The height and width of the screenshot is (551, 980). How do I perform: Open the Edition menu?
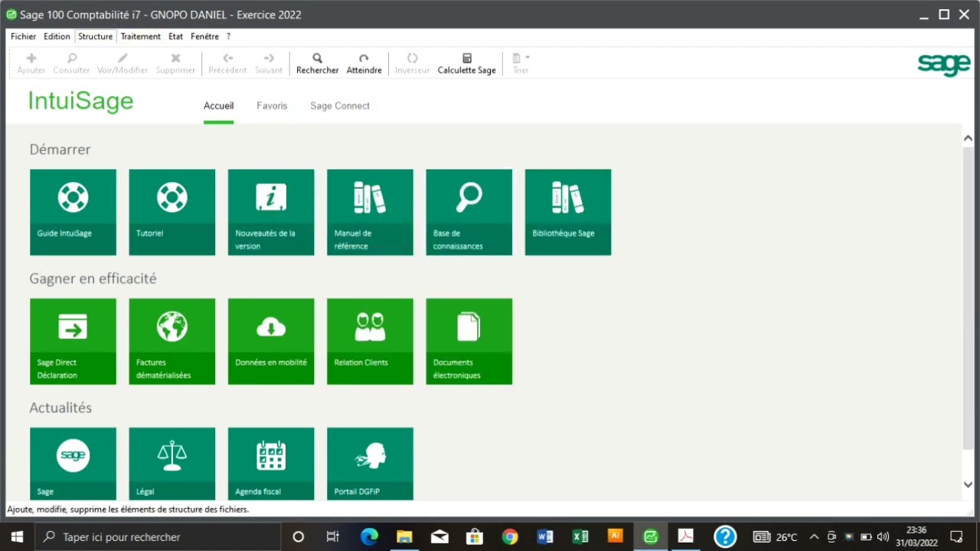(57, 36)
